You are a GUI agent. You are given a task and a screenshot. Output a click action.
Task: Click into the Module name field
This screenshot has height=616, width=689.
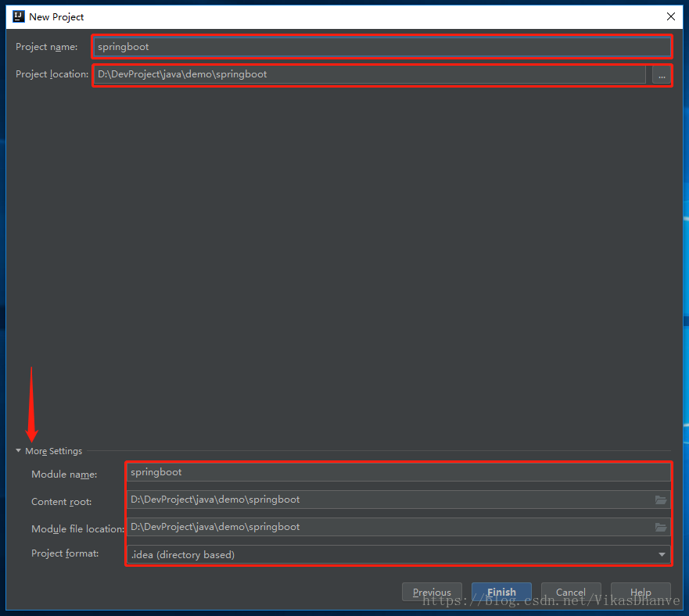tap(399, 472)
